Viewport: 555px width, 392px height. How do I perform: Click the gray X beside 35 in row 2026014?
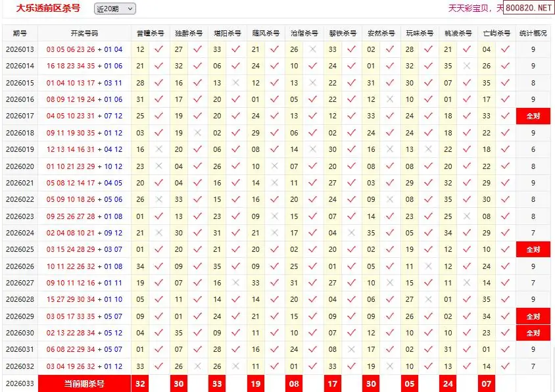(467, 66)
